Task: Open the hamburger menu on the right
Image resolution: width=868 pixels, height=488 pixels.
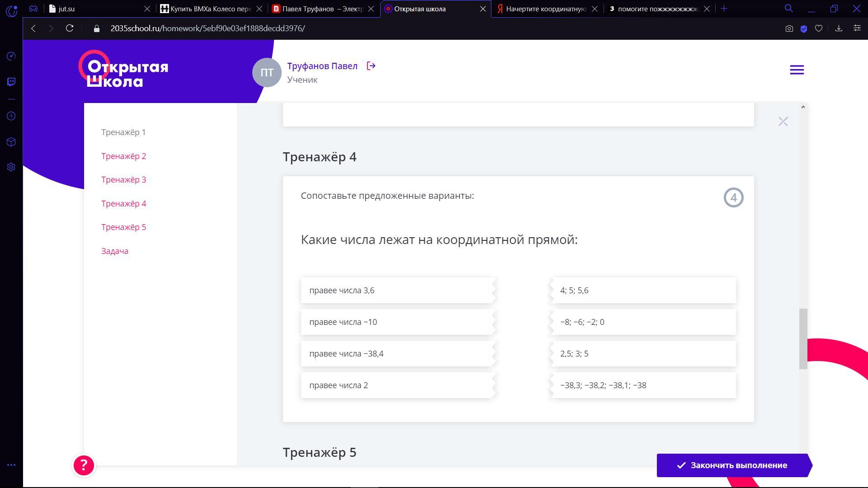Action: (x=797, y=70)
